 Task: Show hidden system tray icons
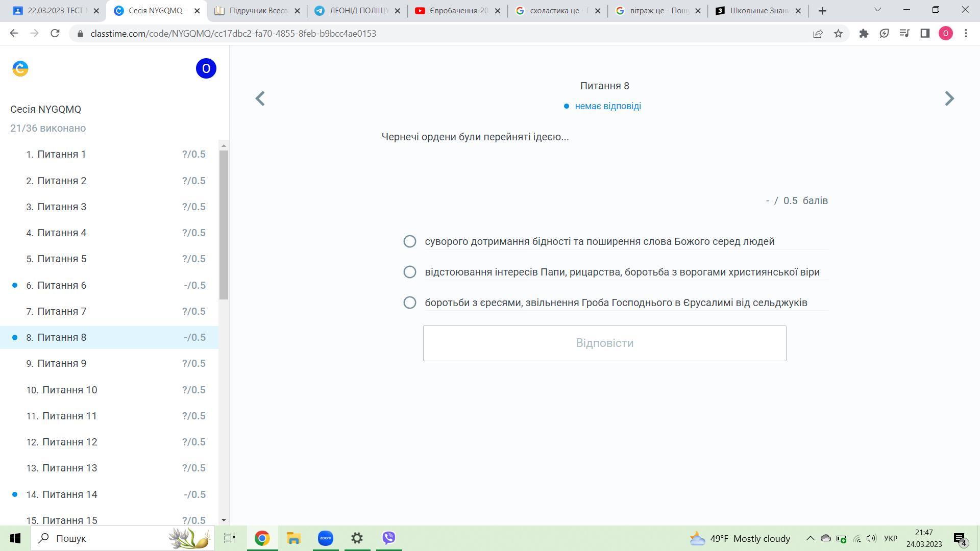810,538
